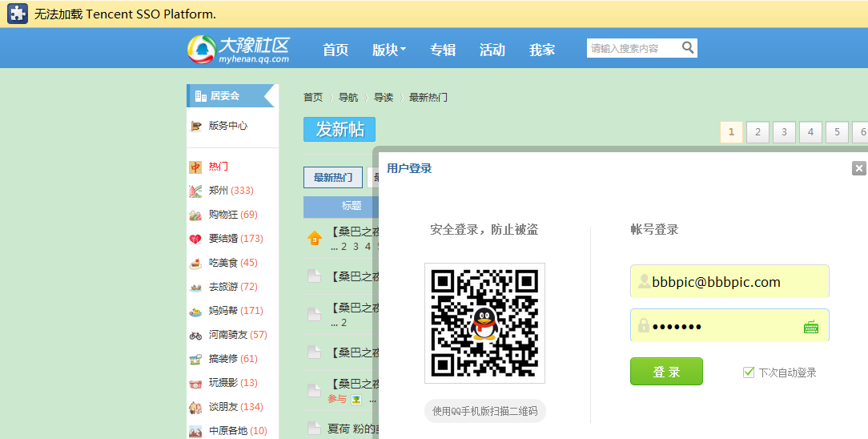The height and width of the screenshot is (439, 868).
Task: Click the 搞装修 category icon
Action: click(195, 359)
